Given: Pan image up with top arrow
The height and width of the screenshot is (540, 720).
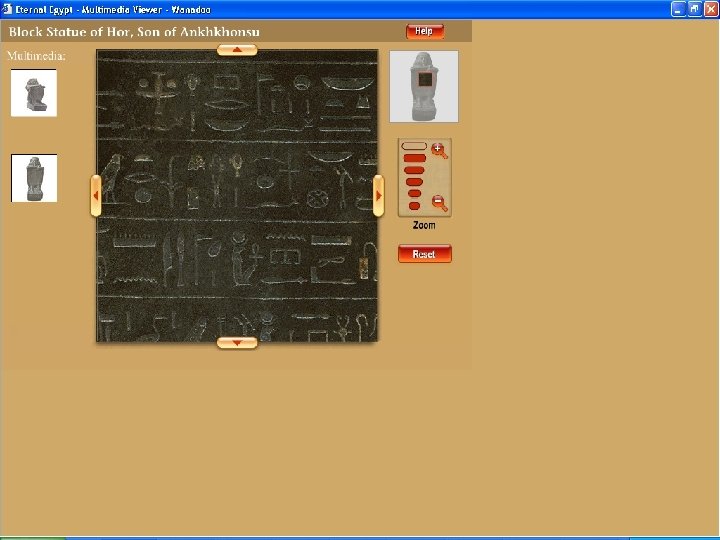Looking at the screenshot, I should coord(237,50).
